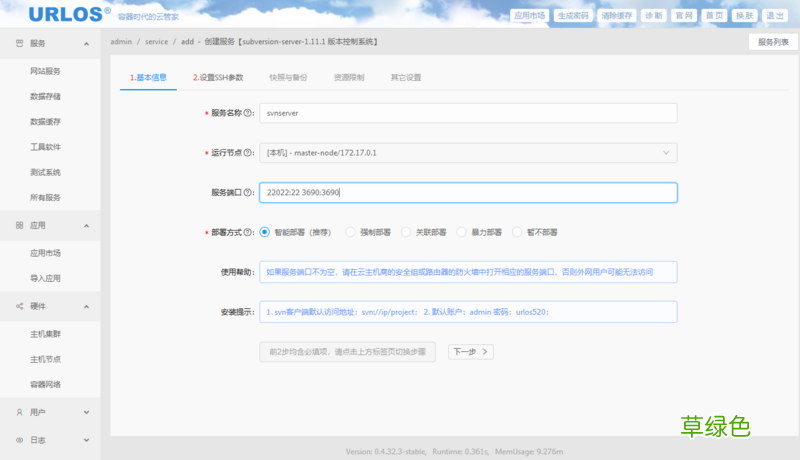Click the 服务列表 button

[773, 42]
